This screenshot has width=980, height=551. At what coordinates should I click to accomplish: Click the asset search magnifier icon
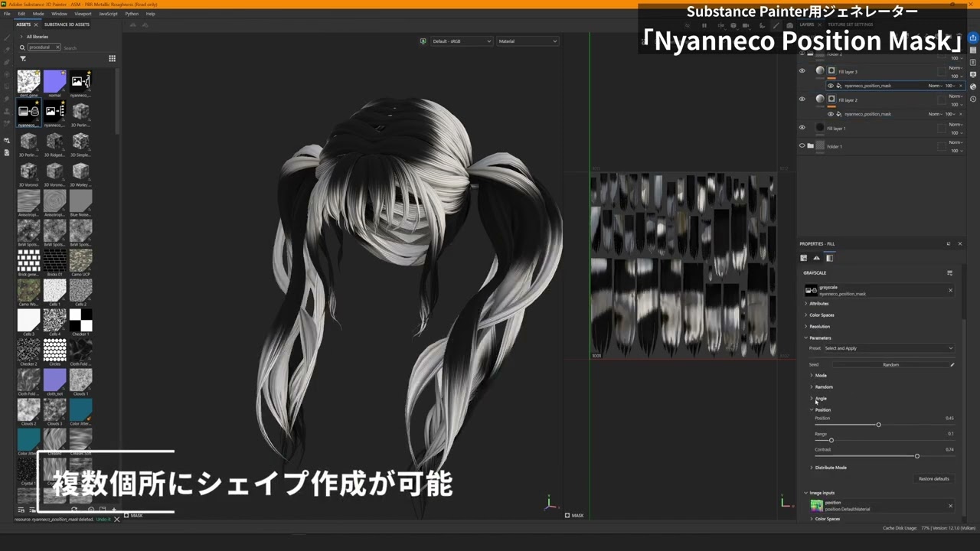pos(23,47)
